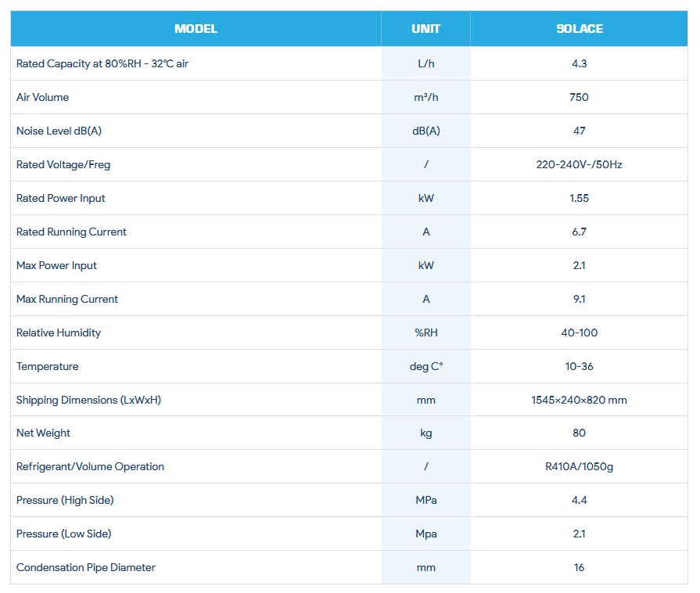
Task: Click the MODEL column header
Action: click(196, 29)
